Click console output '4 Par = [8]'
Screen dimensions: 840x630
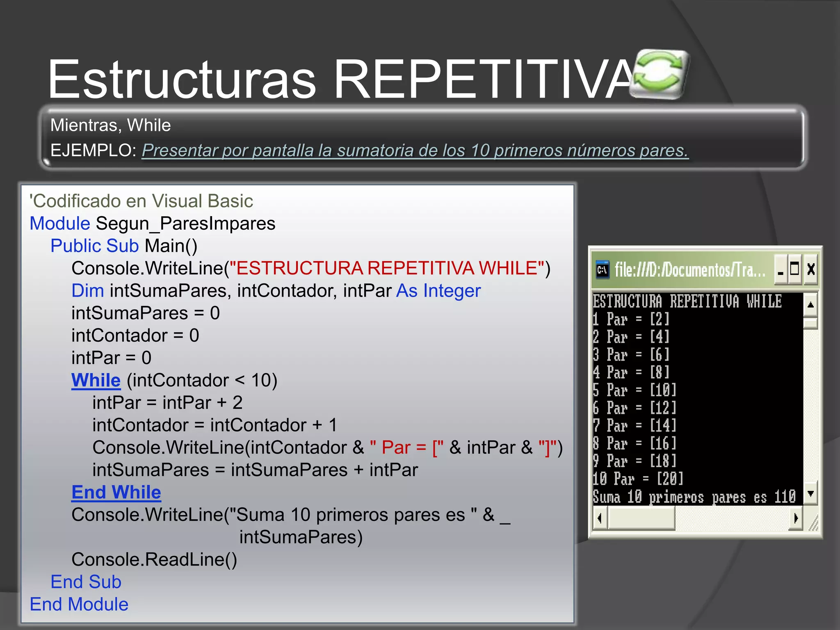[631, 372]
